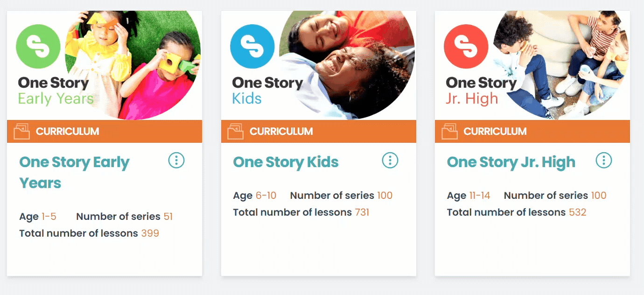Open the One Story Jr. High title link

coord(511,162)
